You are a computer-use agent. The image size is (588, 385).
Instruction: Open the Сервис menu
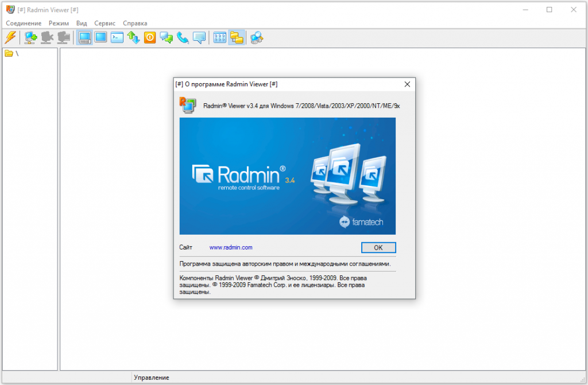tap(105, 24)
